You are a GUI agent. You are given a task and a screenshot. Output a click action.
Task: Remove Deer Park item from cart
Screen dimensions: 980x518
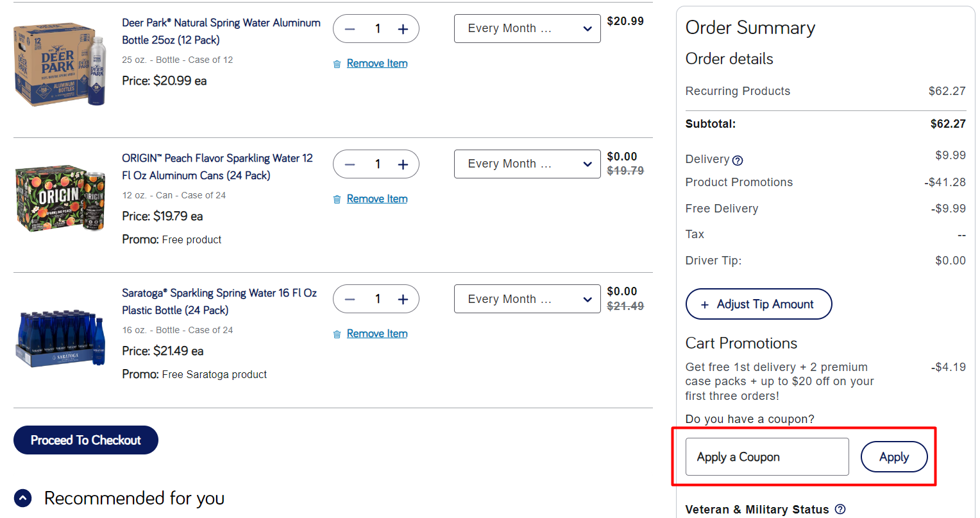click(376, 64)
